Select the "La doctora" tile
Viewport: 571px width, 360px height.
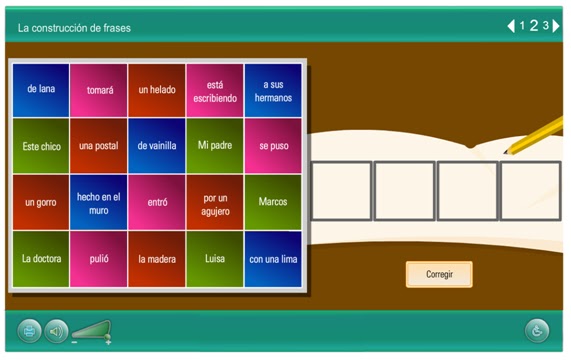click(41, 259)
